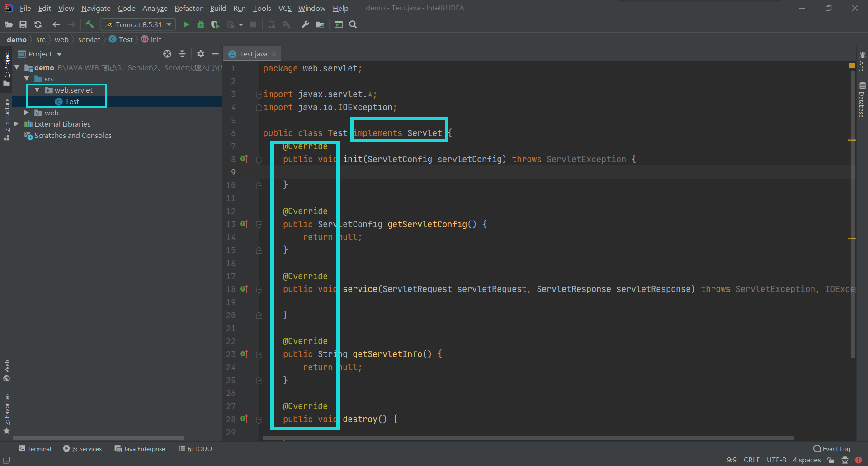Start debugging with the green bug icon

click(x=201, y=24)
